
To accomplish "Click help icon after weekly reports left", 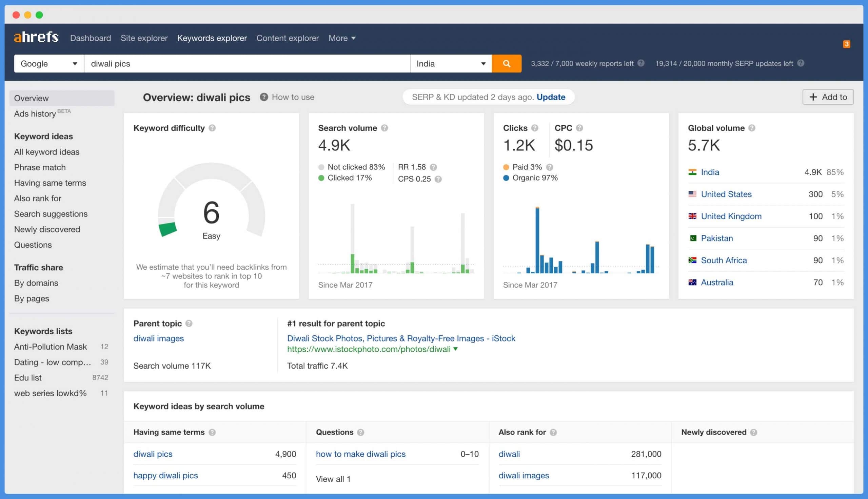I will tap(640, 63).
